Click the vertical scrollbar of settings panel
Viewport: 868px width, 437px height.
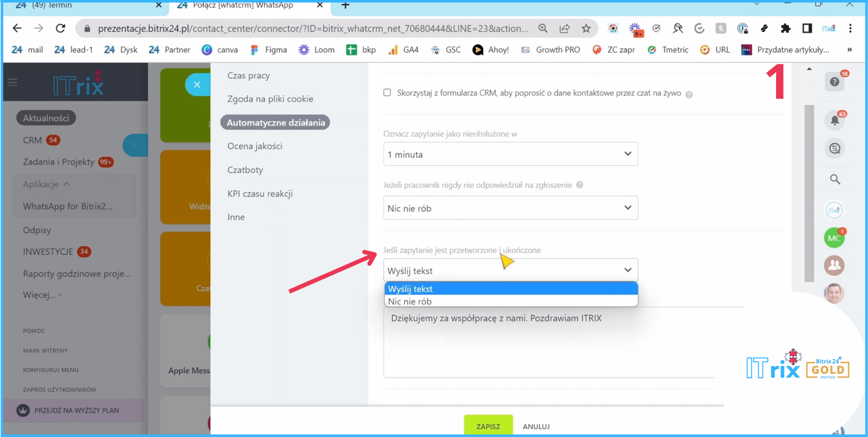[809, 191]
